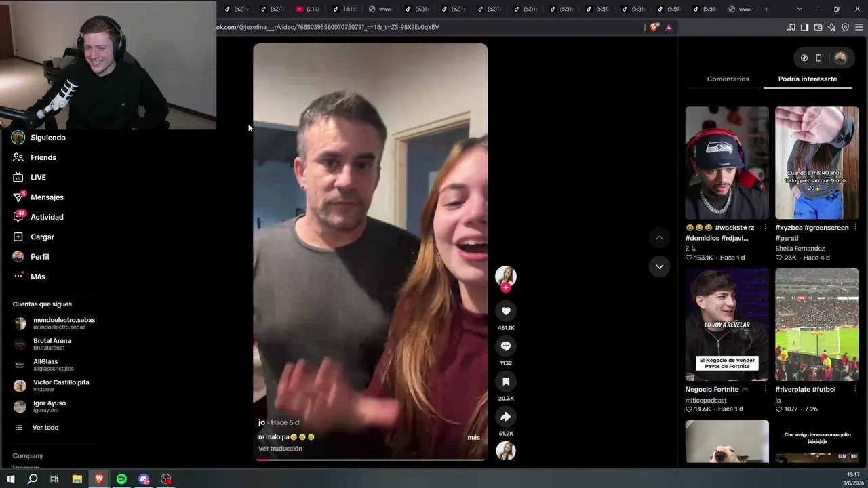Follow creator with the red plus badge
Screen dimensions: 868x488
point(506,287)
